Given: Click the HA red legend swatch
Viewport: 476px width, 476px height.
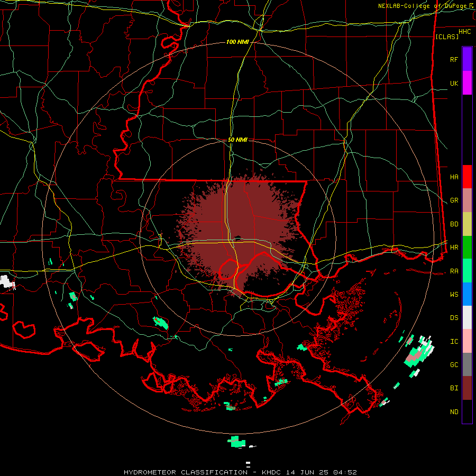Looking at the screenshot, I should click(x=467, y=177).
